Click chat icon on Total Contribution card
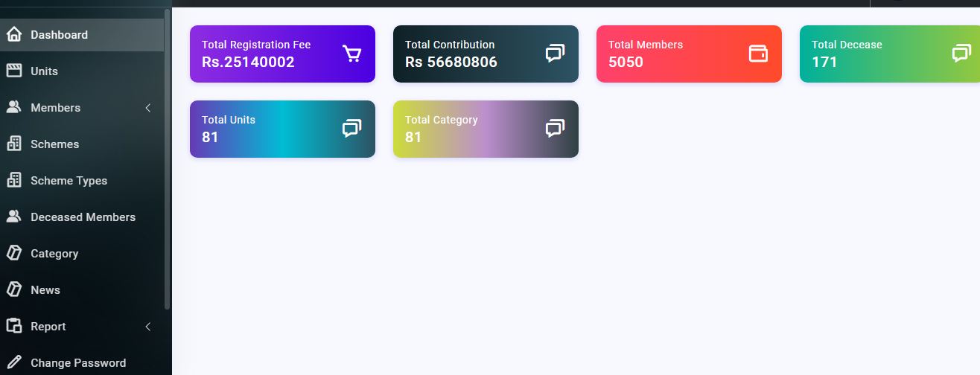Viewport: 980px width, 375px height. click(x=555, y=54)
